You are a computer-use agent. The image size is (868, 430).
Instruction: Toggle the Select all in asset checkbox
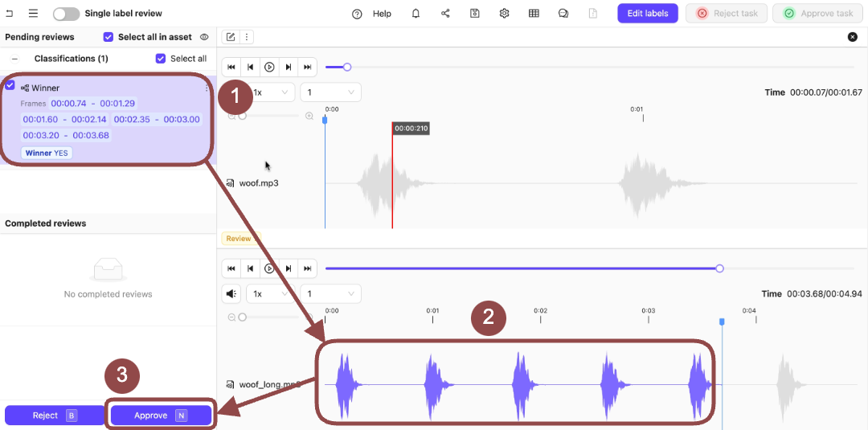click(x=108, y=37)
